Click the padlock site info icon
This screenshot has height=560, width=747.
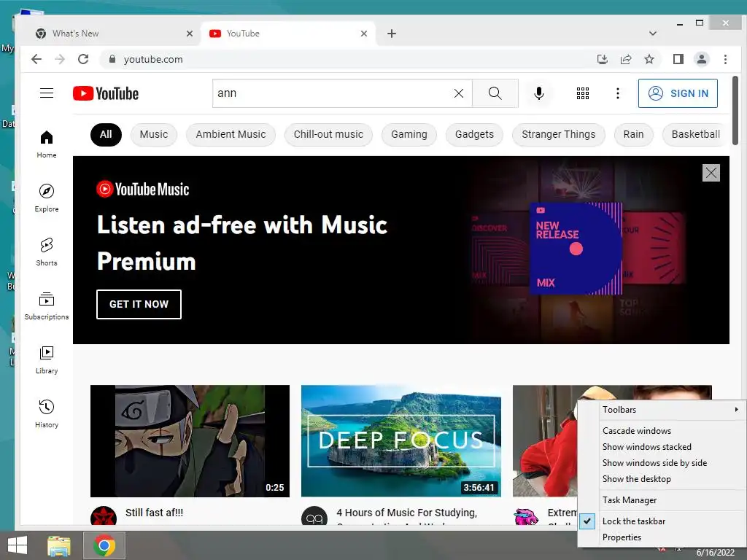coord(112,59)
